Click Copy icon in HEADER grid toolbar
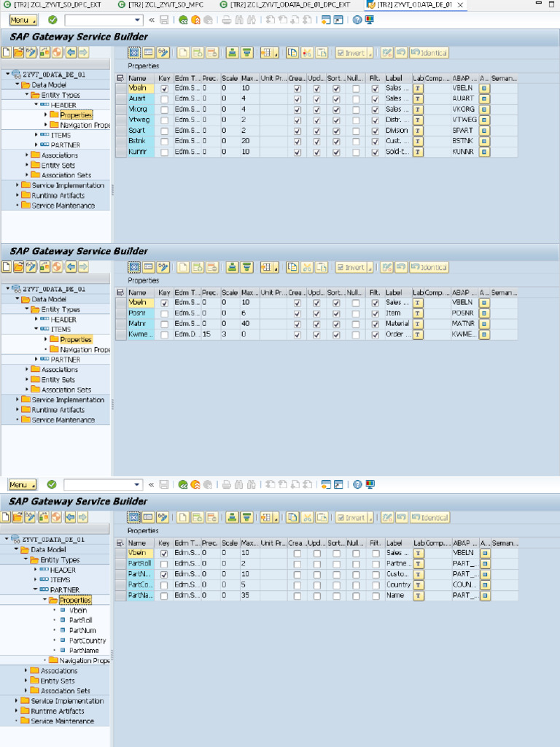 (x=292, y=53)
